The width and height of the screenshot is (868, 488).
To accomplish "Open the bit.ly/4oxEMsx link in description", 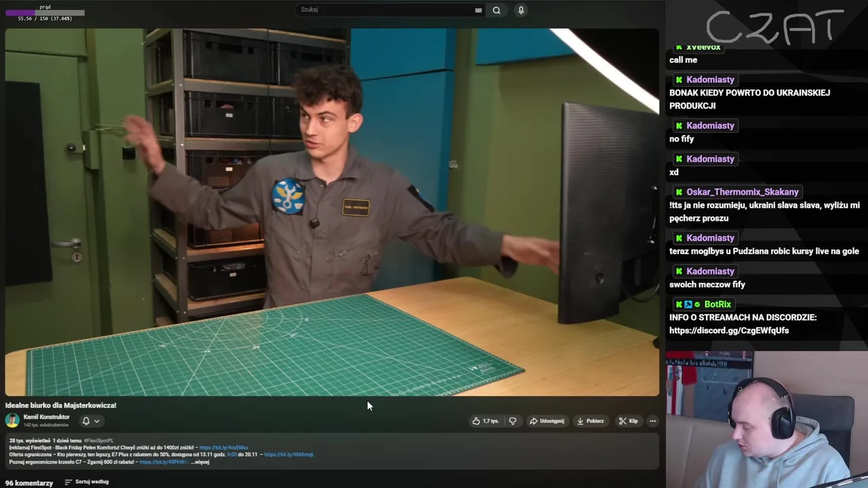I will pyautogui.click(x=224, y=447).
